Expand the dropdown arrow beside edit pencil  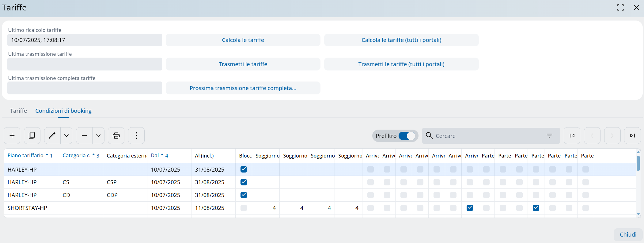[66, 135]
